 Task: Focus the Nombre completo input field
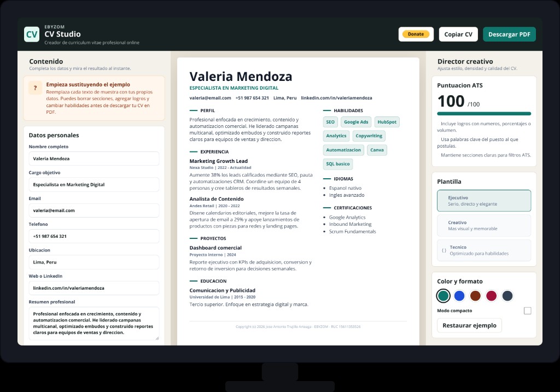[94, 159]
